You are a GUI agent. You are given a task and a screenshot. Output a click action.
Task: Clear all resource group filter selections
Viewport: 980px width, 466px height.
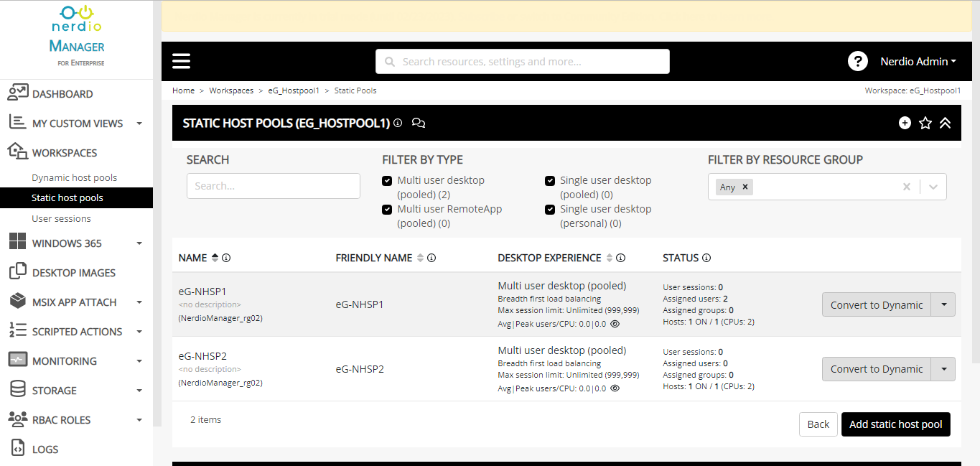906,187
